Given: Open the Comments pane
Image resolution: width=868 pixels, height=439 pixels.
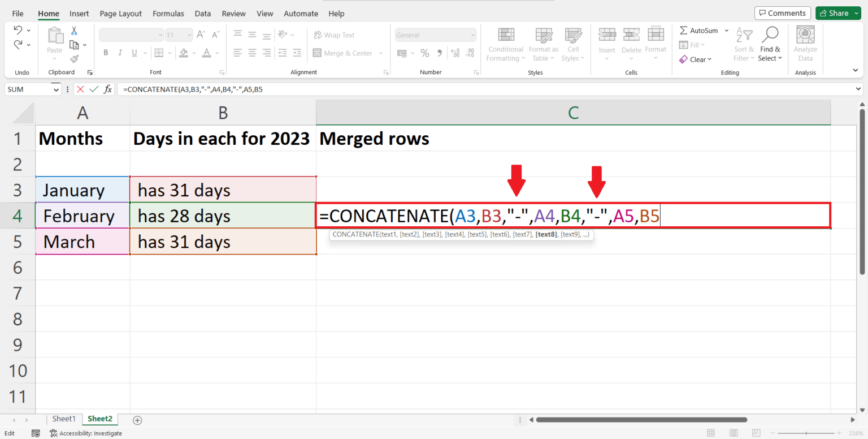Looking at the screenshot, I should tap(782, 12).
